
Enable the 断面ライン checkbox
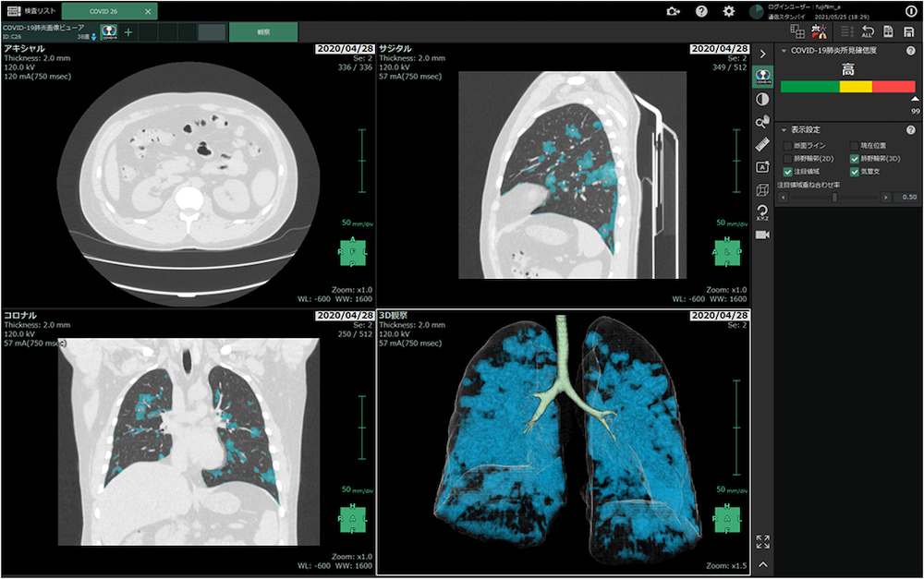coord(787,146)
